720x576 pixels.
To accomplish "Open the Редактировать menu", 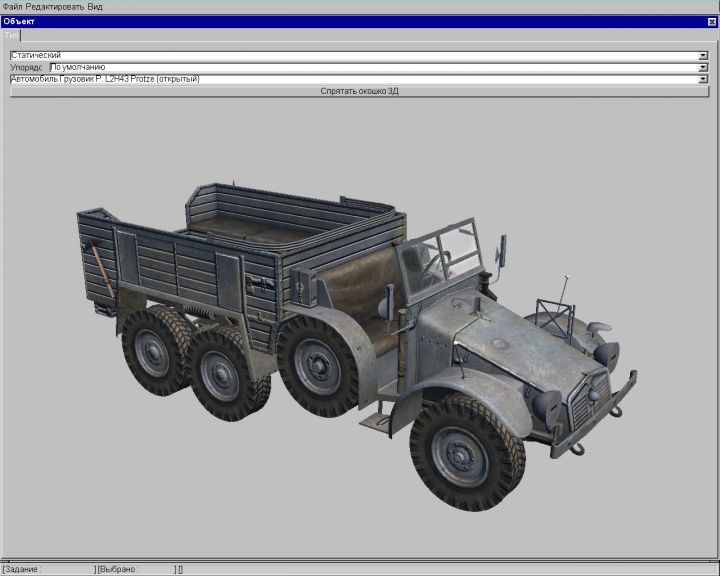I will click(55, 7).
